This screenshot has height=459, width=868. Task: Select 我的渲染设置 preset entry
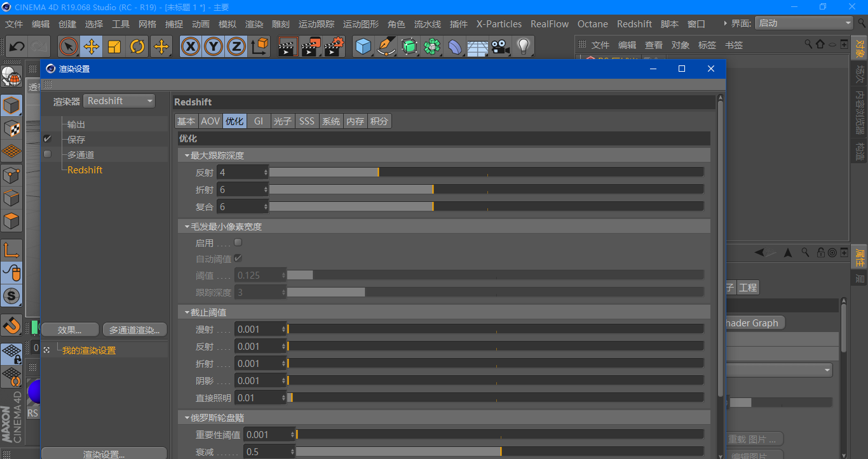click(89, 350)
